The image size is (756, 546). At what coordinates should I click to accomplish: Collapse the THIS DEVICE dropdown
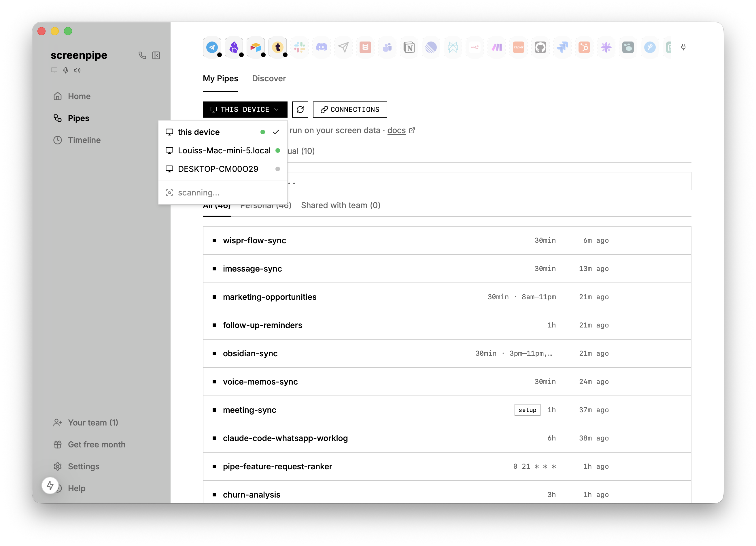click(x=245, y=109)
